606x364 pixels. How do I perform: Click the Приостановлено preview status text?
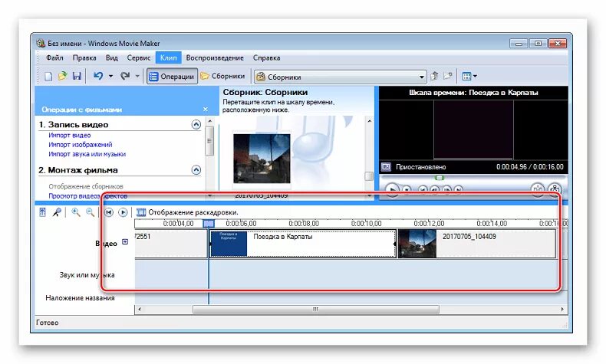click(x=421, y=167)
